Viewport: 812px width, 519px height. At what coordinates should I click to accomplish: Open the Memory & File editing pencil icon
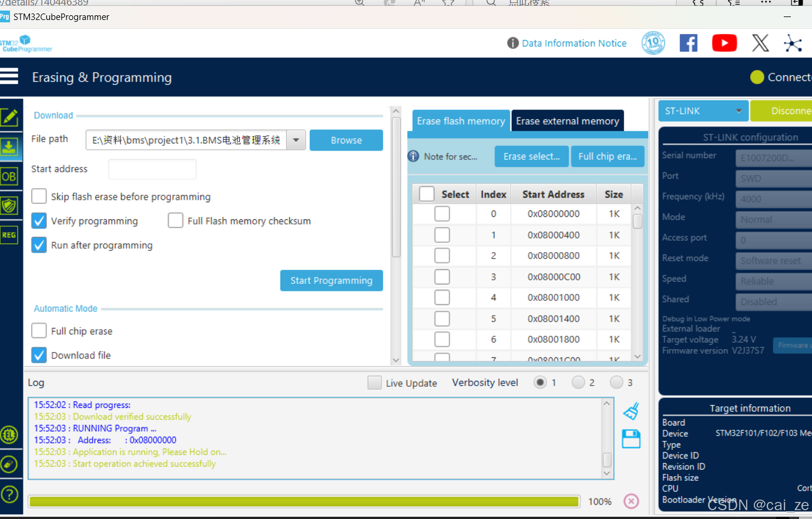tap(9, 118)
